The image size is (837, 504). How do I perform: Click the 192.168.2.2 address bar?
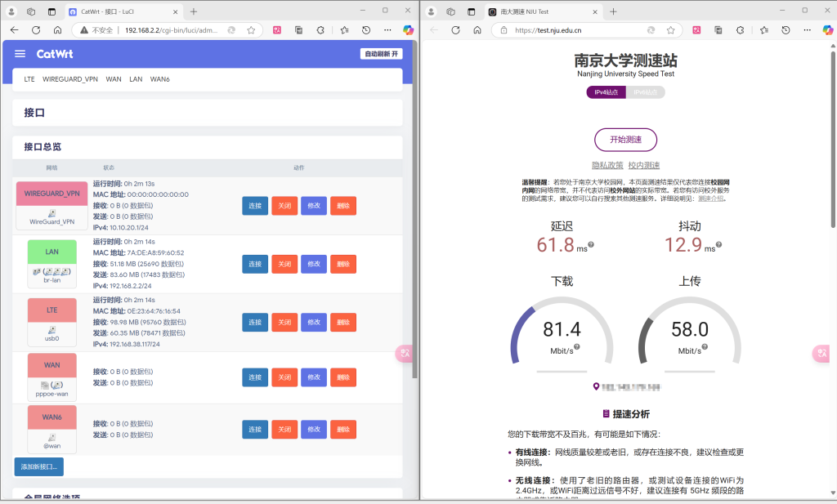171,30
